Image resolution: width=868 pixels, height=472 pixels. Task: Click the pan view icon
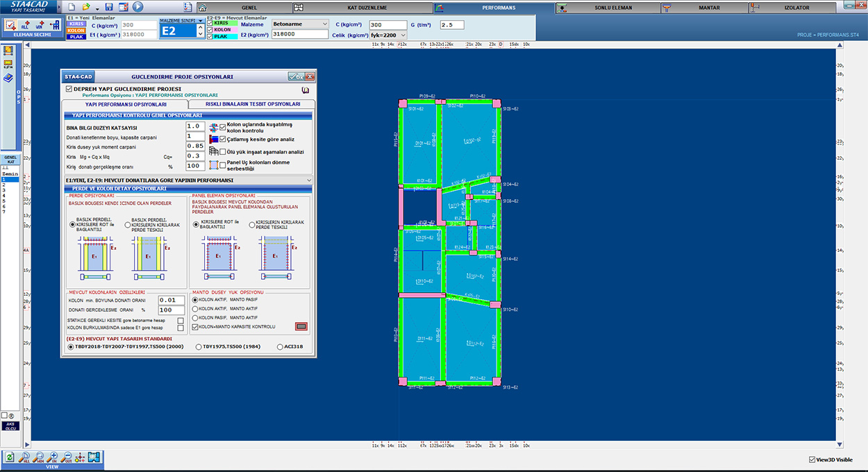[x=80, y=457]
